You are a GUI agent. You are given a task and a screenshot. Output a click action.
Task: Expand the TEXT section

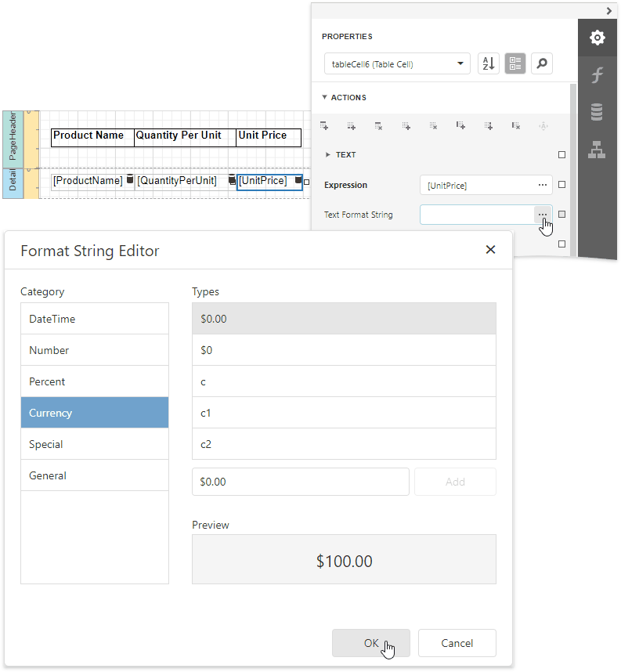click(x=329, y=154)
